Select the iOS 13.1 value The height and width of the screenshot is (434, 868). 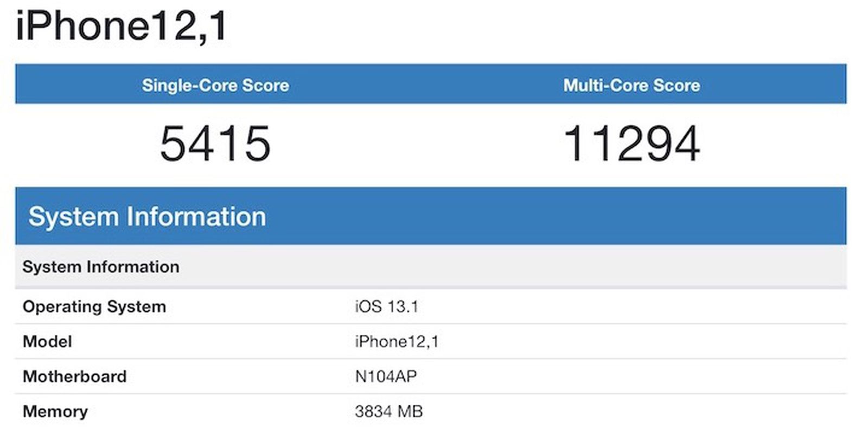[x=386, y=307]
